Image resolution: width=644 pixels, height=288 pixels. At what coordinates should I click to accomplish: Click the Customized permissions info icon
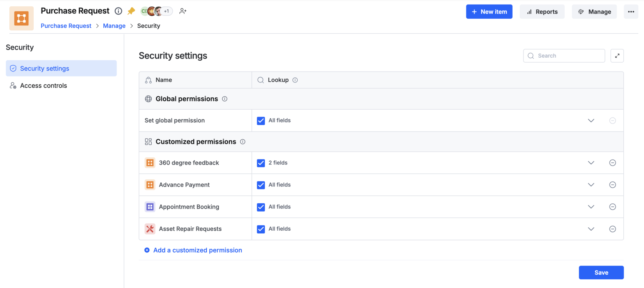coord(243,142)
